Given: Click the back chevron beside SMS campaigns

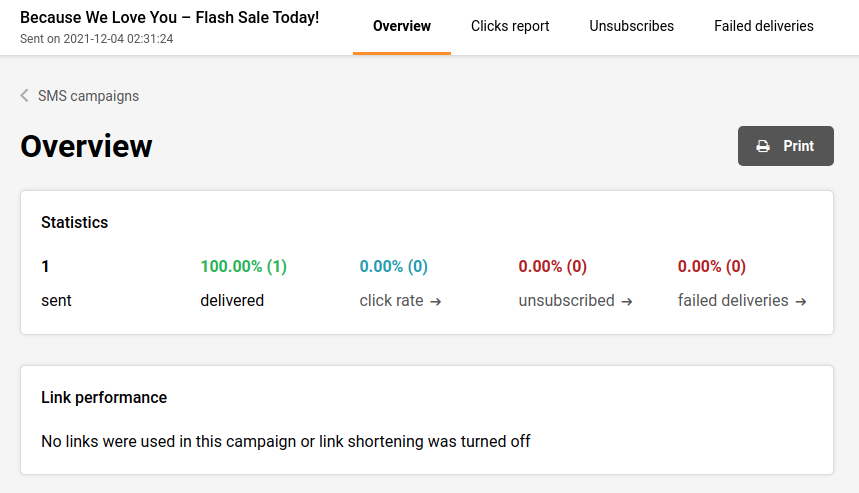Looking at the screenshot, I should click(x=24, y=96).
